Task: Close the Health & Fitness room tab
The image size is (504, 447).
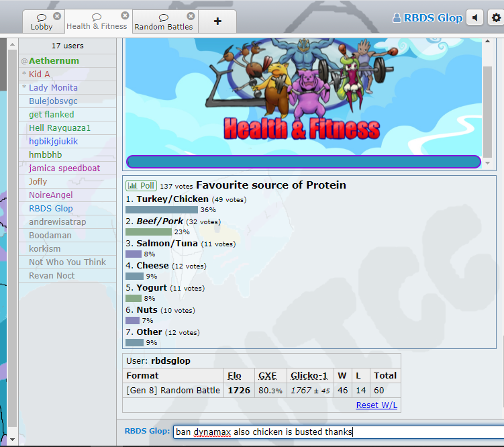Action: coord(125,15)
